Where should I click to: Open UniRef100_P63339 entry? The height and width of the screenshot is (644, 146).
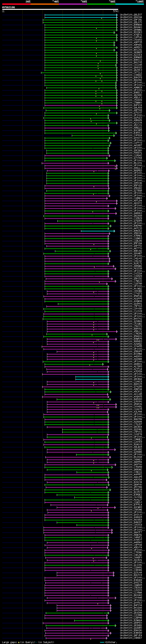[x=131, y=268]
